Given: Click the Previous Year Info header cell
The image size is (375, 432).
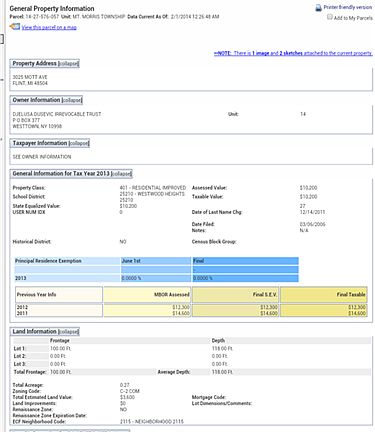Looking at the screenshot, I should pos(59,295).
